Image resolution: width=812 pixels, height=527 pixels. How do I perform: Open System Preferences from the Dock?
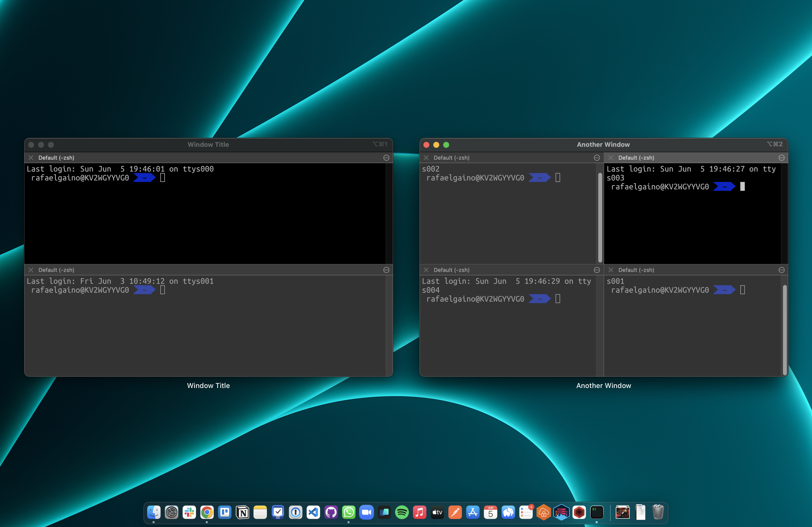click(x=172, y=512)
